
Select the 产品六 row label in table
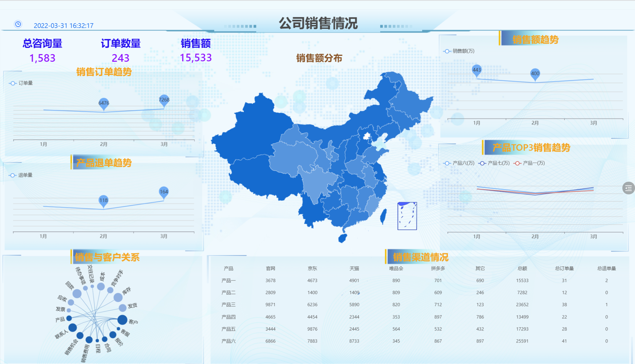(x=228, y=341)
